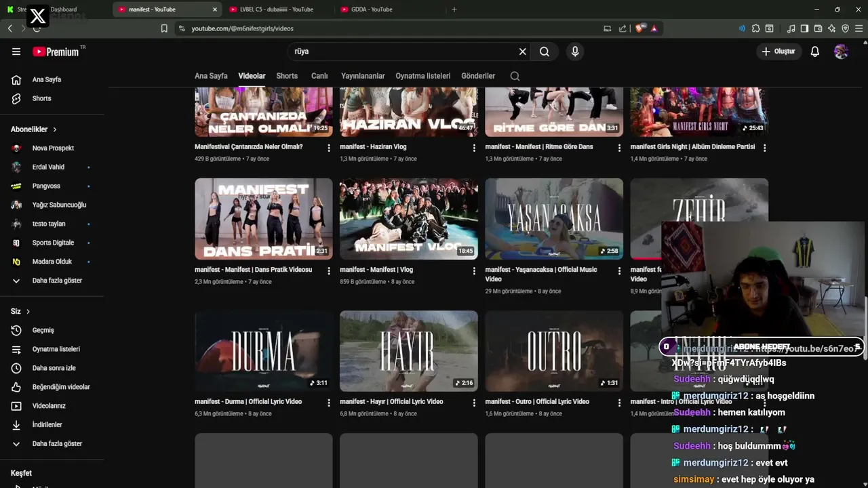This screenshot has height=488, width=868.
Task: Switch to GDDA - YouTube browser tab
Action: click(390, 9)
